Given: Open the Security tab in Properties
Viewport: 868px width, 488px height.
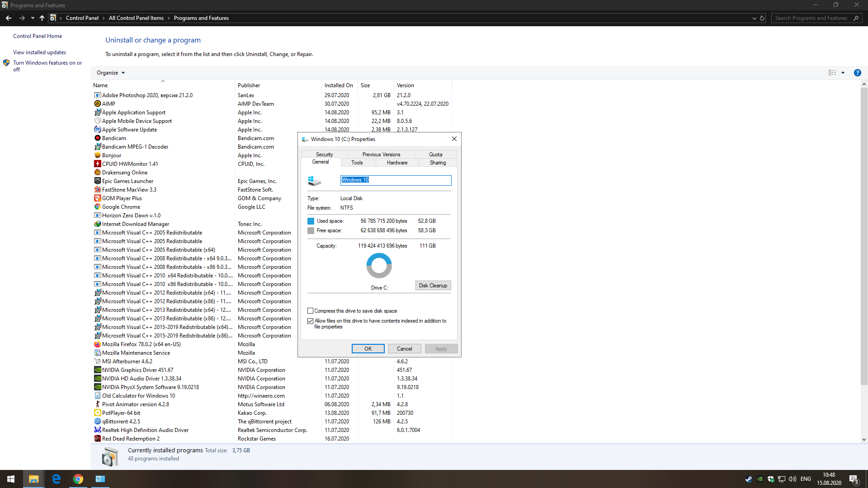Looking at the screenshot, I should pyautogui.click(x=324, y=155).
